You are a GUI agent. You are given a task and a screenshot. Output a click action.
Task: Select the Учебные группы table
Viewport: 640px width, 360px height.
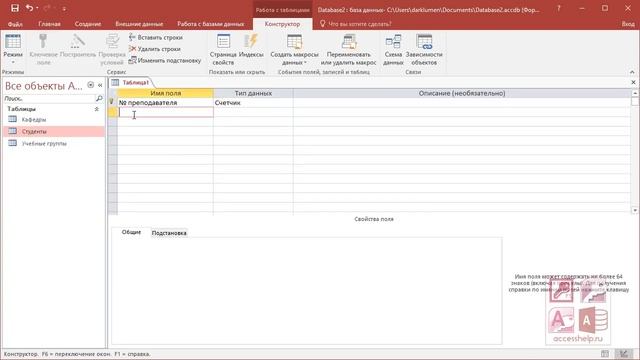(x=54, y=143)
